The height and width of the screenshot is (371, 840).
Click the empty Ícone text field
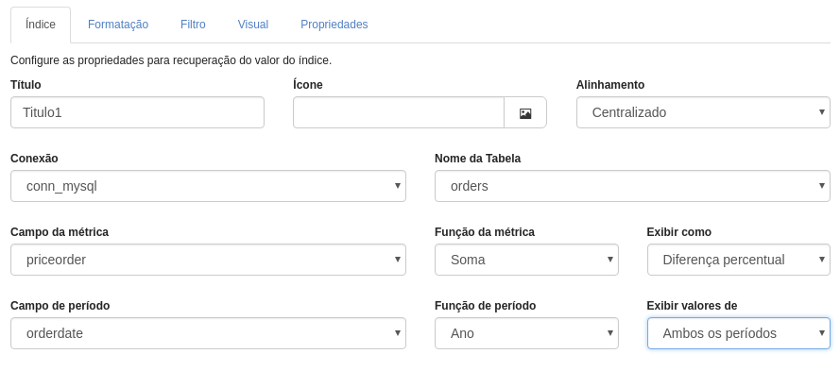tap(399, 112)
